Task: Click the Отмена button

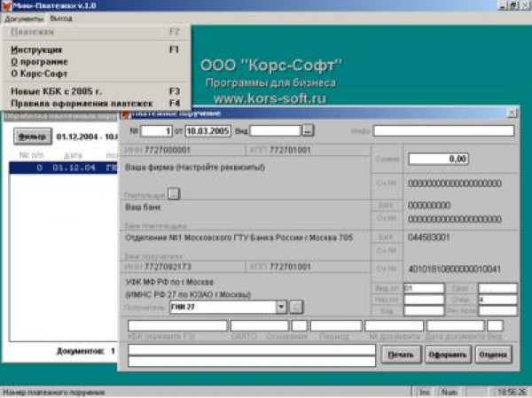Action: pyautogui.click(x=493, y=355)
